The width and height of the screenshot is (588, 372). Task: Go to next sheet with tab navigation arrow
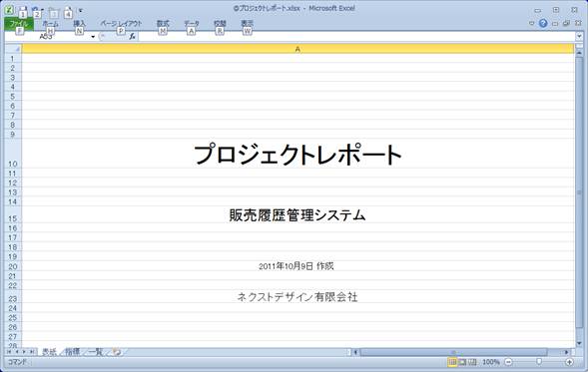(x=24, y=352)
